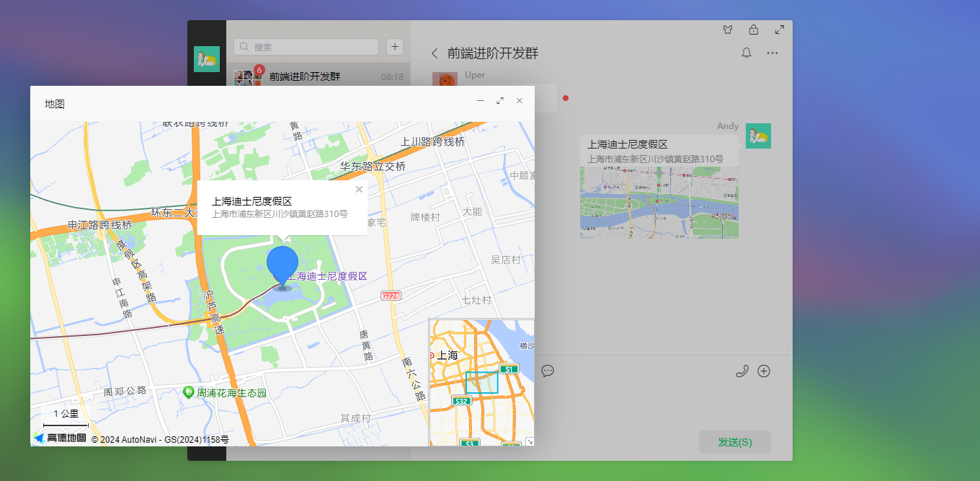The image size is (980, 481).
Task: Click the map thumbnail in Andy's location message
Action: click(x=659, y=203)
